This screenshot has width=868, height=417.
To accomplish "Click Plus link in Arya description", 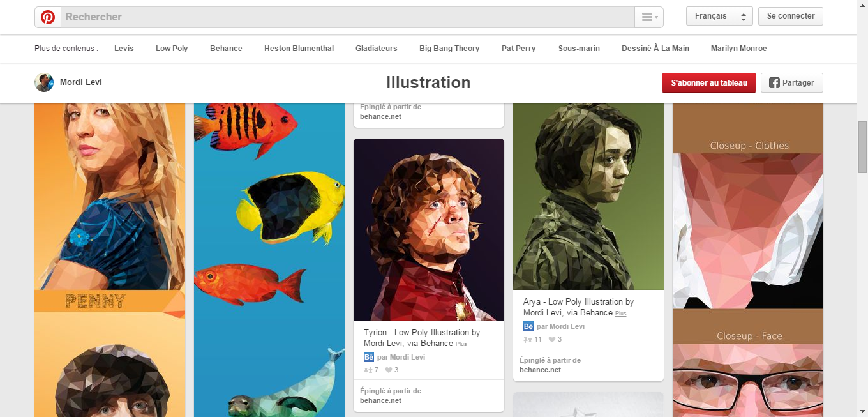I will point(621,314).
